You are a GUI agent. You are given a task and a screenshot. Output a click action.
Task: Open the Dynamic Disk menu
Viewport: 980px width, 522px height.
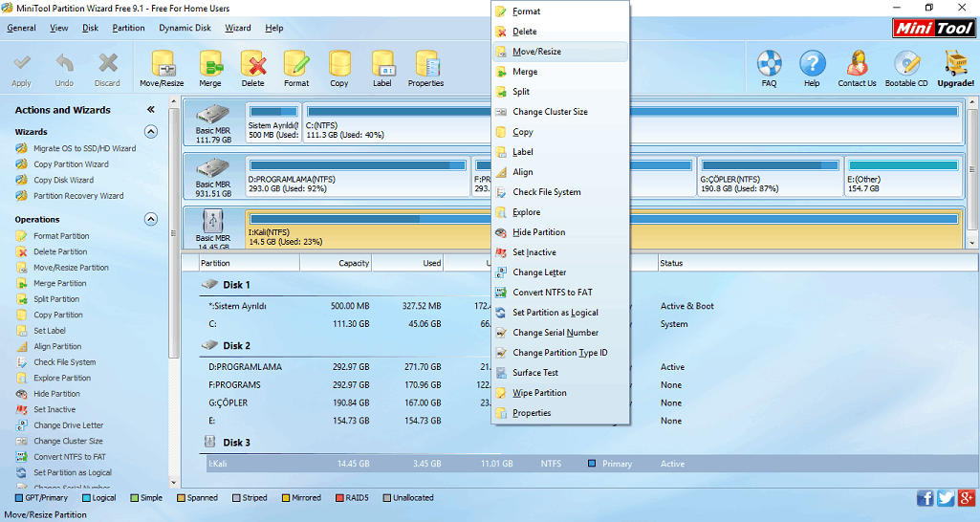coord(185,28)
